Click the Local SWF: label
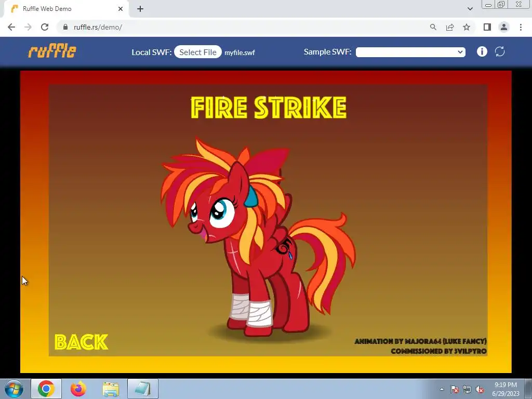 tap(152, 52)
